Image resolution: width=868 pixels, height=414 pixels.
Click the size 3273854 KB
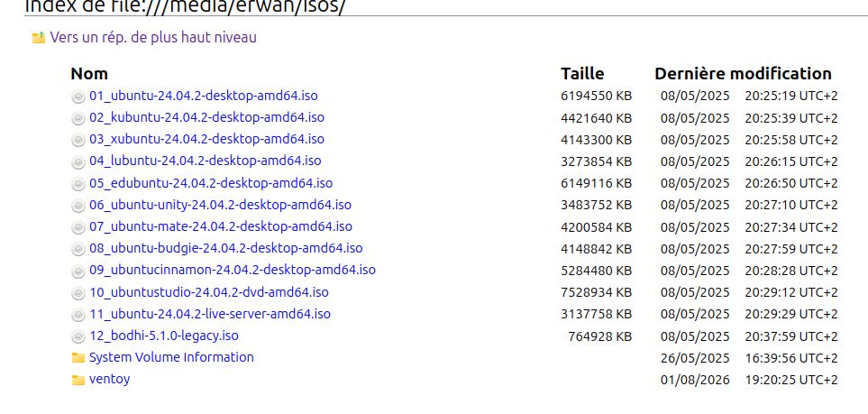tap(596, 161)
